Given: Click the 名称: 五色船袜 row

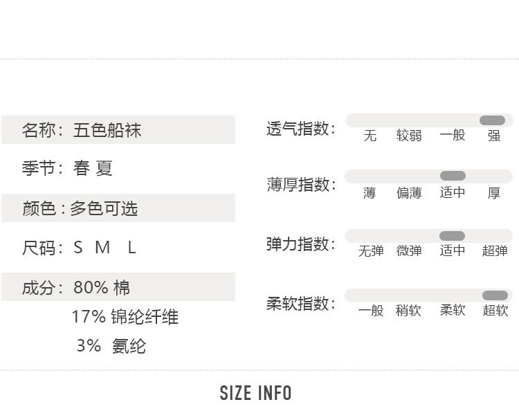Looking at the screenshot, I should [x=118, y=130].
